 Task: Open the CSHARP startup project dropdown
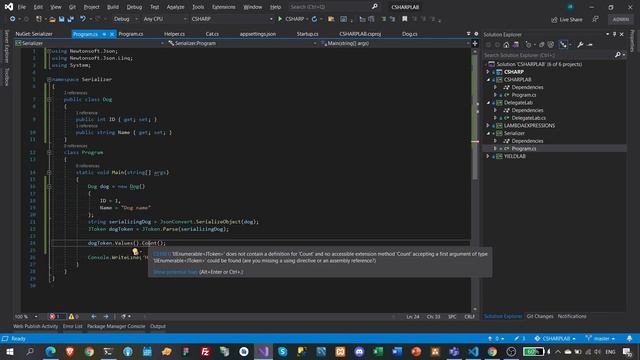point(231,19)
